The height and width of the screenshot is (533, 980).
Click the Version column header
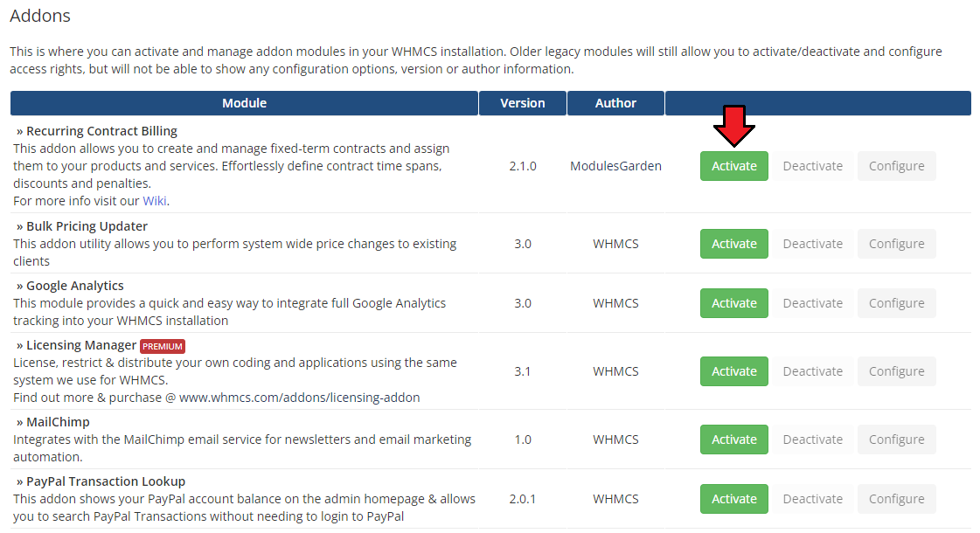[x=523, y=103]
